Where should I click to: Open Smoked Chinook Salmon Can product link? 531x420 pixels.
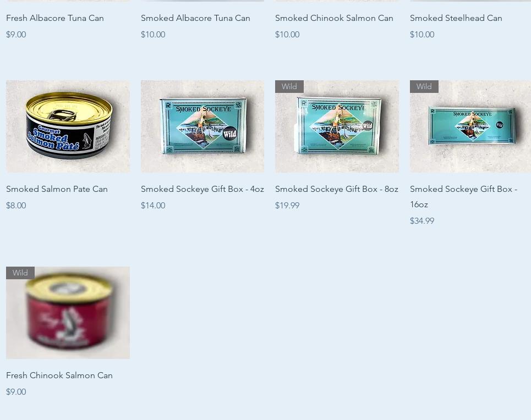pos(334,18)
